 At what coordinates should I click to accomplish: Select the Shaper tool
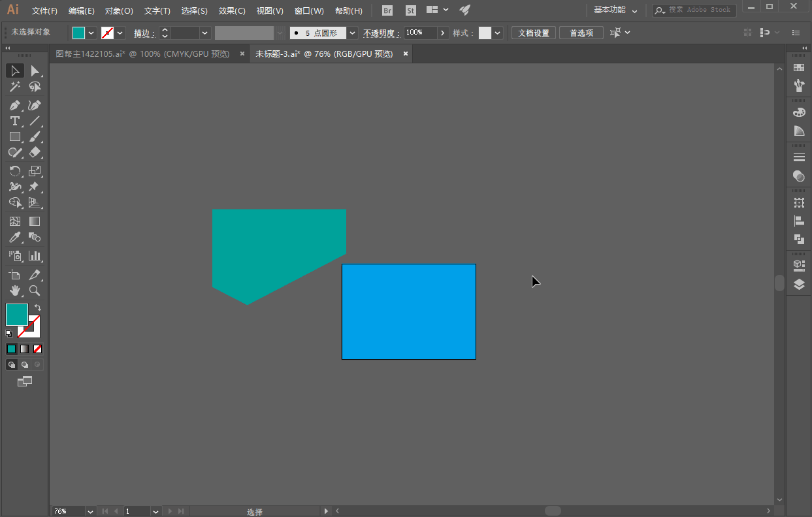tap(15, 152)
